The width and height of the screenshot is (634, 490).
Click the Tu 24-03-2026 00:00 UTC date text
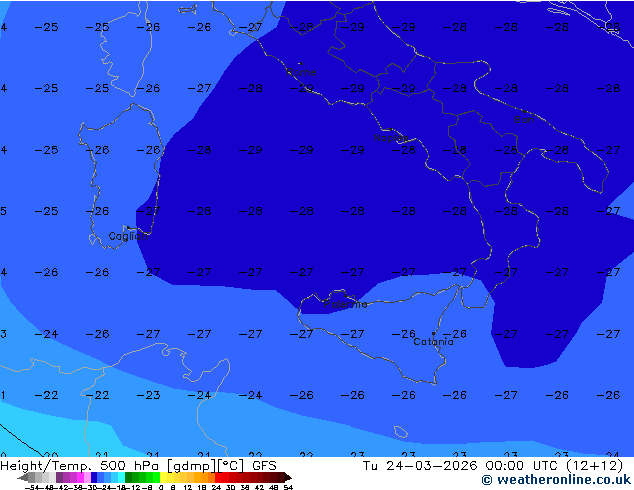point(462,466)
